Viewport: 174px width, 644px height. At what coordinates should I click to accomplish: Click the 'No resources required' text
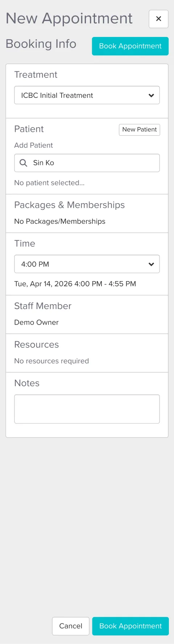[51, 361]
